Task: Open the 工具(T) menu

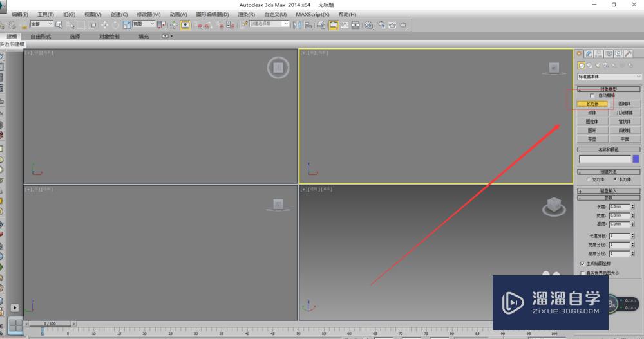Action: click(x=46, y=14)
